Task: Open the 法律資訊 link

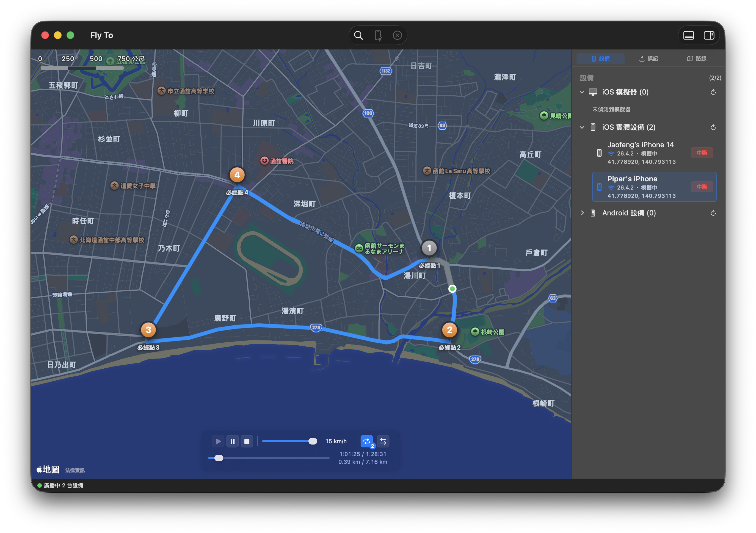Action: [x=75, y=470]
